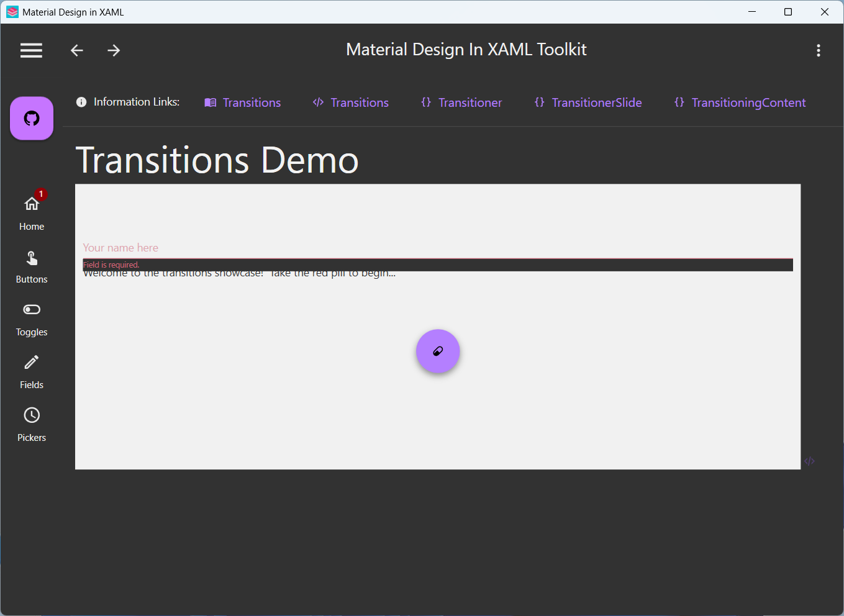Open the TransitioningContent class link
This screenshot has width=844, height=616.
click(x=740, y=102)
